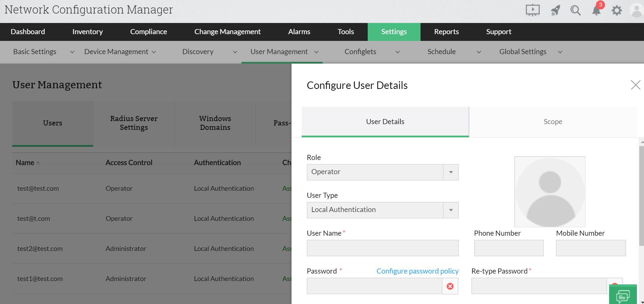Click into the User Name input field
The height and width of the screenshot is (304, 644).
[x=382, y=248]
